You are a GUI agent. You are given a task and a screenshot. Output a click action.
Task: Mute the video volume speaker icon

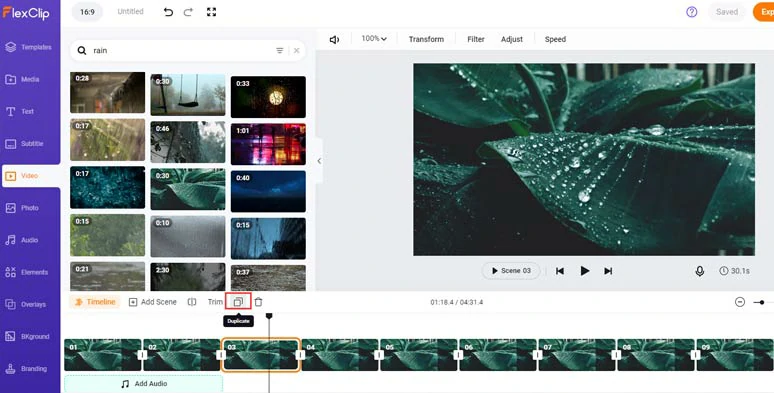coord(334,39)
